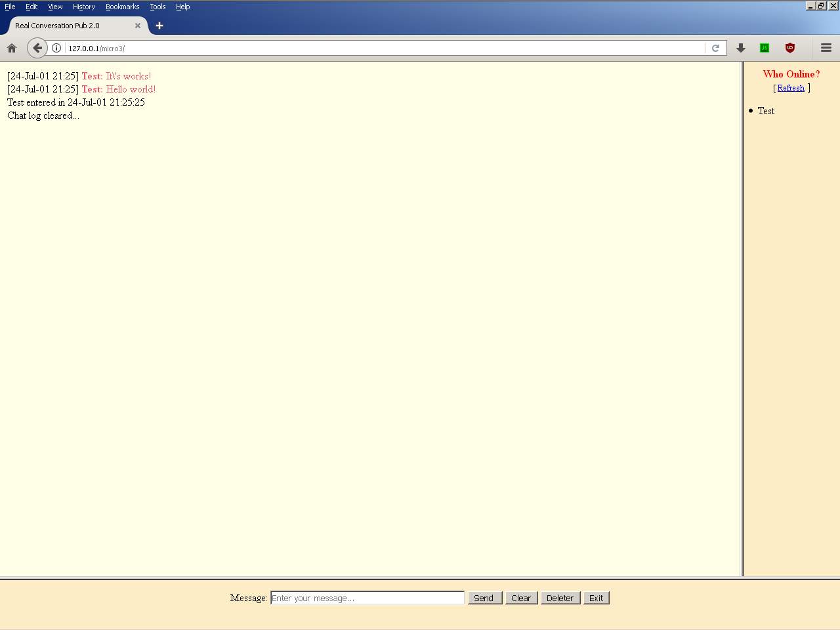Open the File menu
Viewport: 840px width, 630px height.
coord(10,7)
